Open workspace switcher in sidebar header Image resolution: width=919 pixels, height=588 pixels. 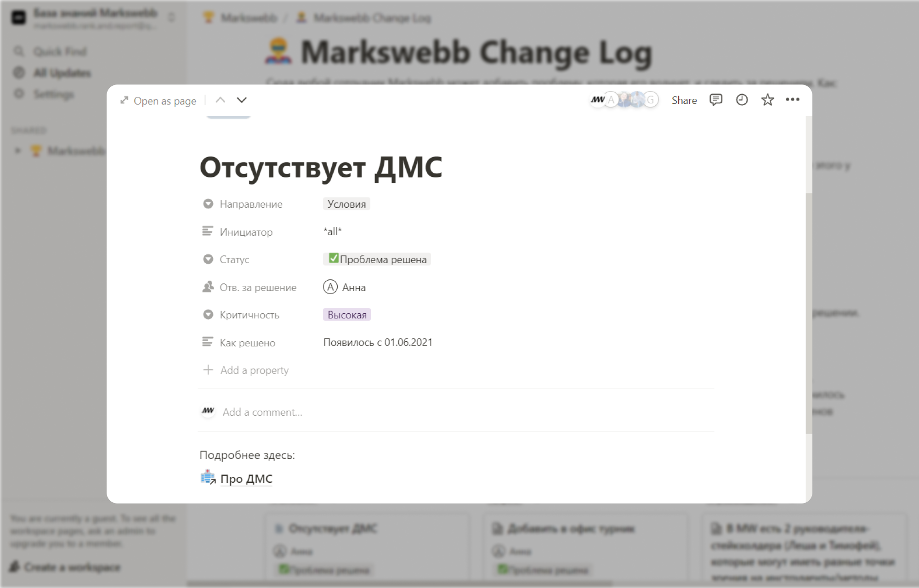[x=171, y=17]
